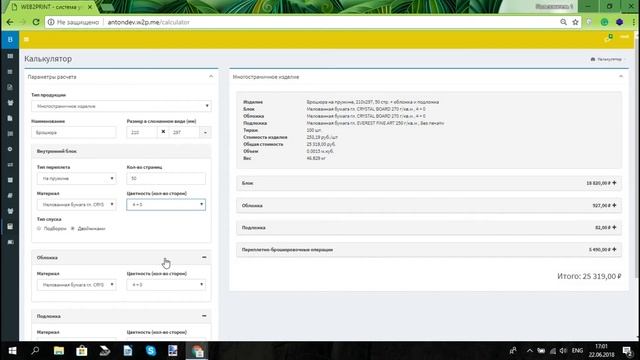Collapse the Параметры расчета panel

[x=211, y=76]
